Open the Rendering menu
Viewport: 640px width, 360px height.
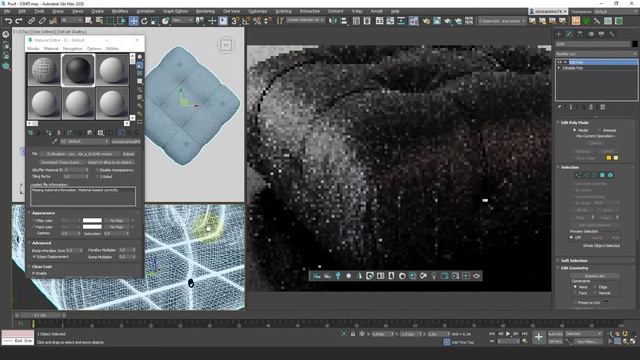(x=205, y=11)
